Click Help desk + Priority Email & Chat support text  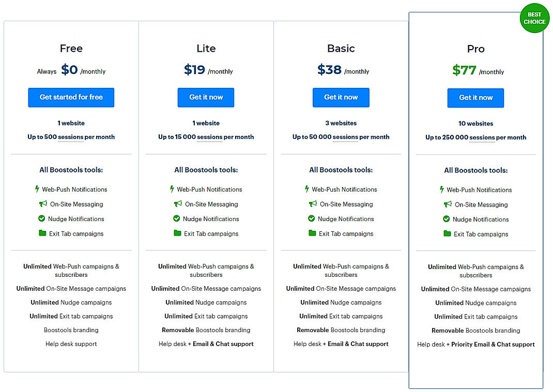[x=475, y=344]
